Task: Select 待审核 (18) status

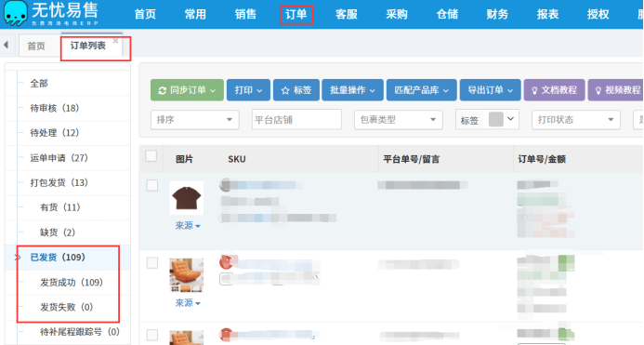Action: click(x=55, y=108)
